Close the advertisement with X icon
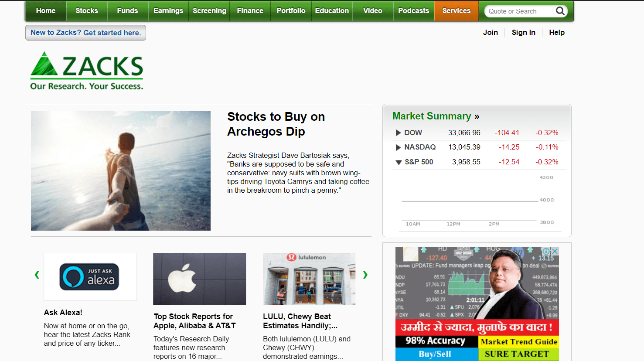Screen dimensions: 644x361 tap(555, 251)
